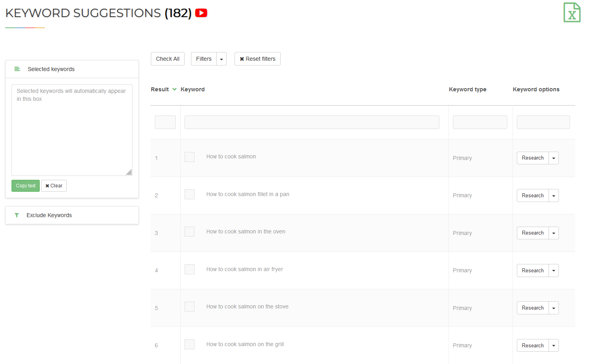This screenshot has width=595, height=364.
Task: Open Research options arrow for result 1
Action: (554, 158)
